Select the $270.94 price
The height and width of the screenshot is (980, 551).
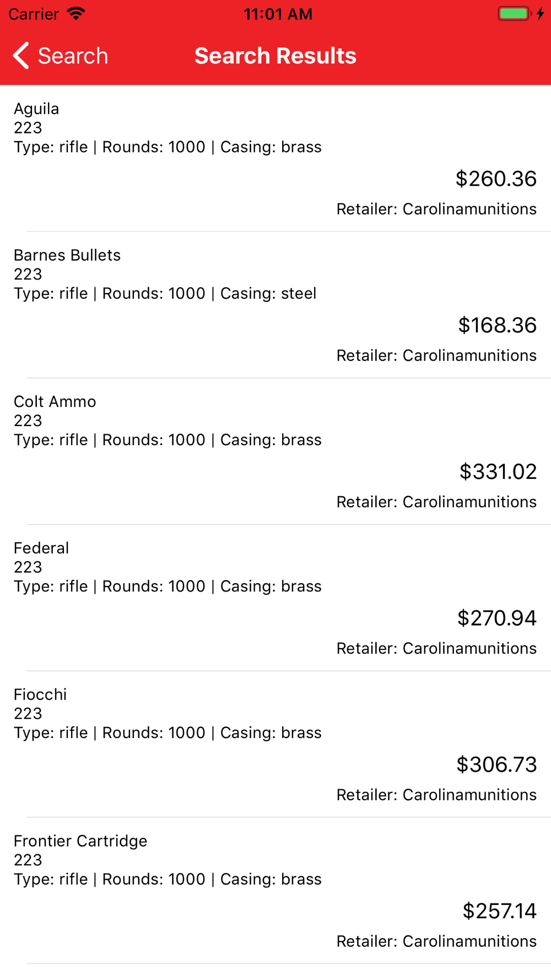[497, 618]
